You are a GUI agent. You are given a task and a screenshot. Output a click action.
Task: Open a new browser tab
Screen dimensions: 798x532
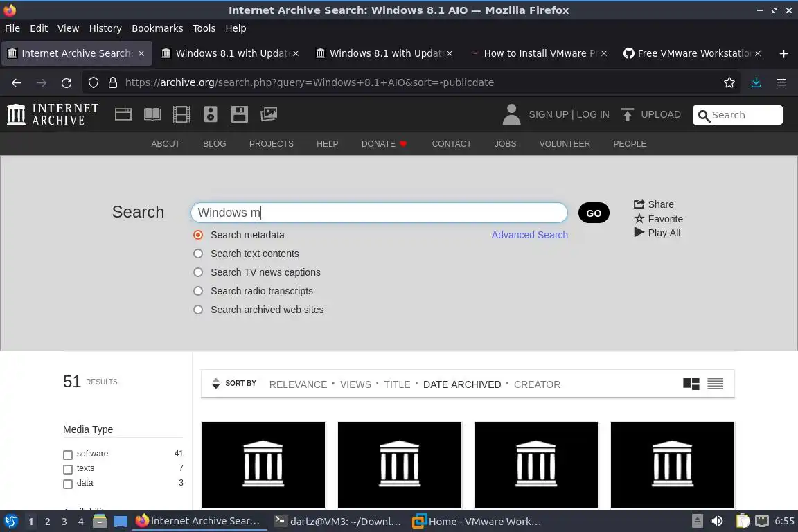783,53
